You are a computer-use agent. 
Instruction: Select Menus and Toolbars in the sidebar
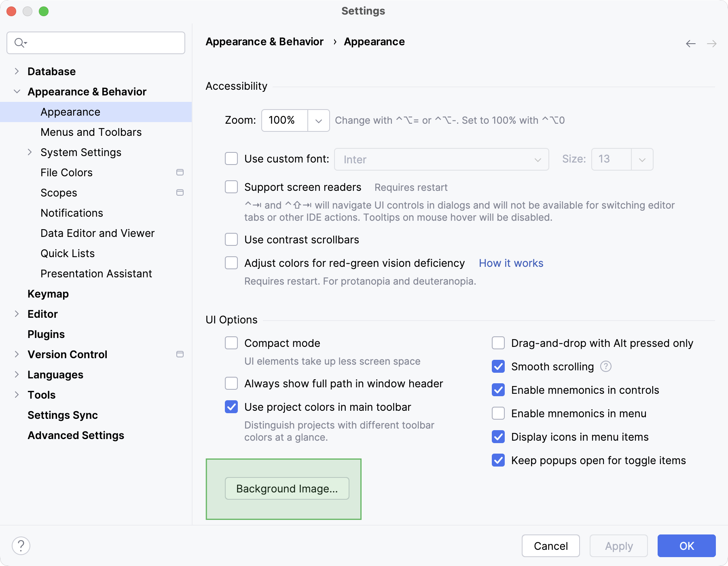(x=91, y=132)
